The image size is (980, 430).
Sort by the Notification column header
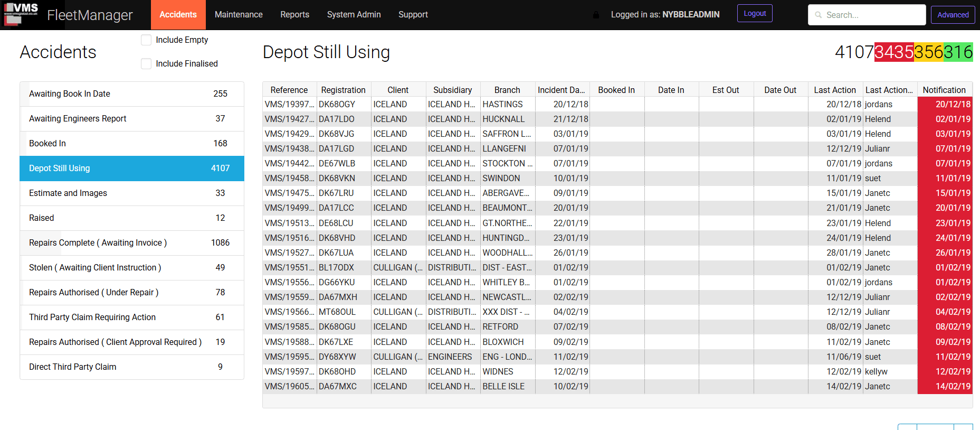[944, 90]
